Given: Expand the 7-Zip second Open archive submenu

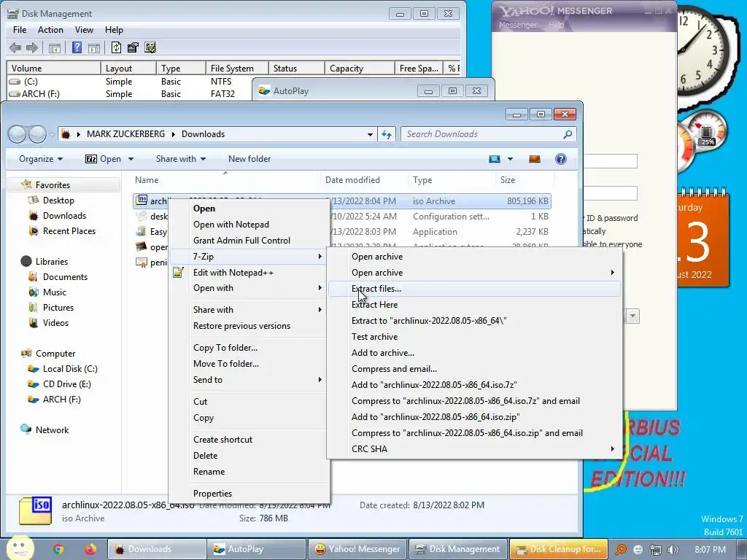Looking at the screenshot, I should point(612,273).
